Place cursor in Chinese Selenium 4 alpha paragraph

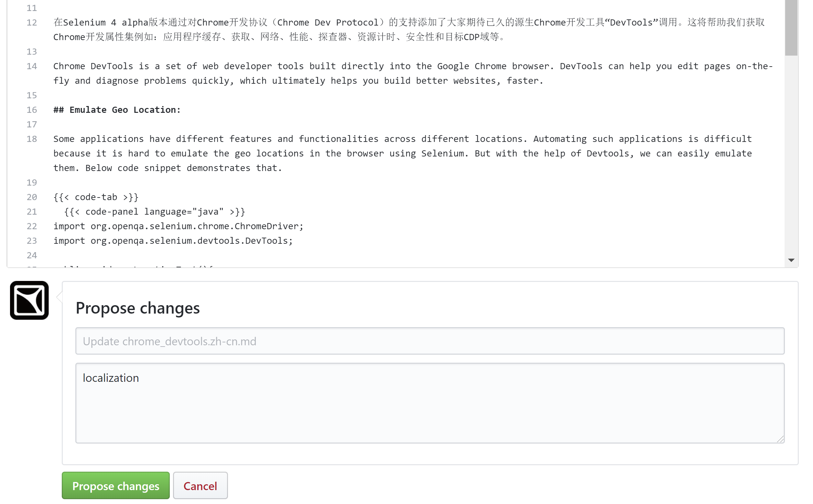pyautogui.click(x=409, y=29)
